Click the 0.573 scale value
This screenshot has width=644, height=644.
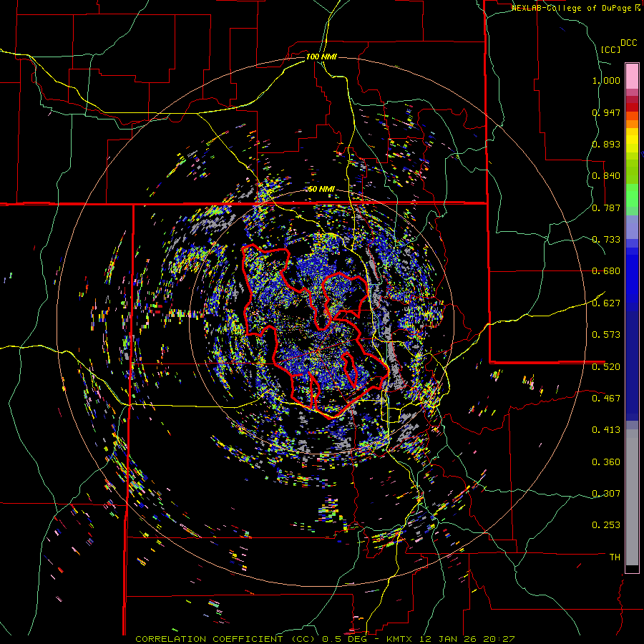[x=606, y=335]
